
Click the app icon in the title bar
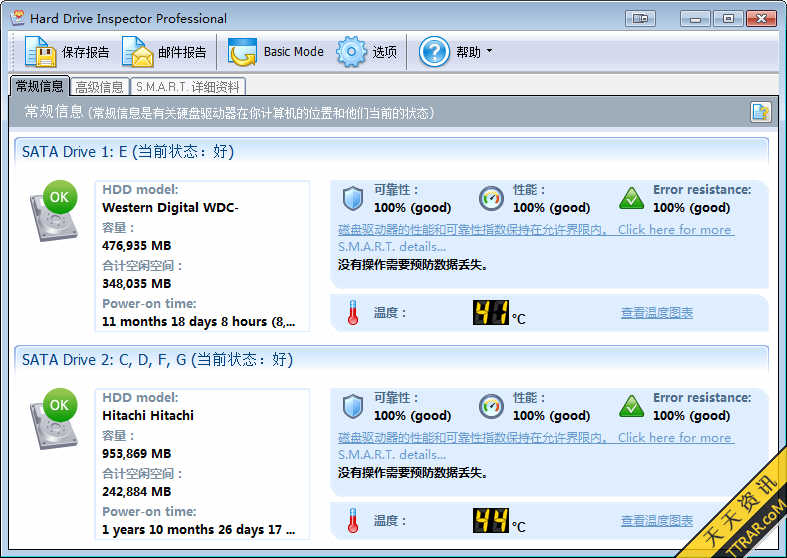(x=18, y=18)
